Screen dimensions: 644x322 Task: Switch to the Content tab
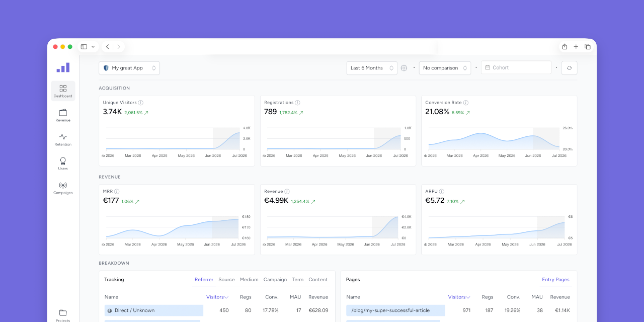pos(318,280)
